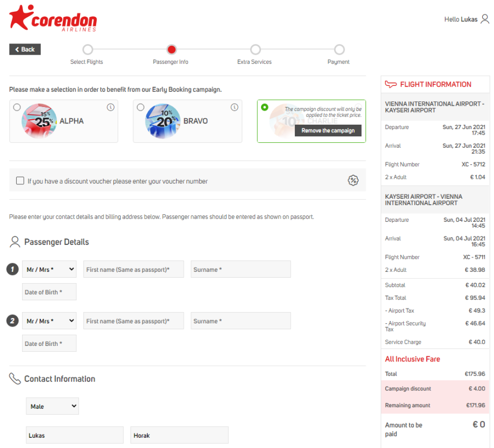This screenshot has width=494, height=448.
Task: Go to the Extra Services step
Action: [255, 50]
